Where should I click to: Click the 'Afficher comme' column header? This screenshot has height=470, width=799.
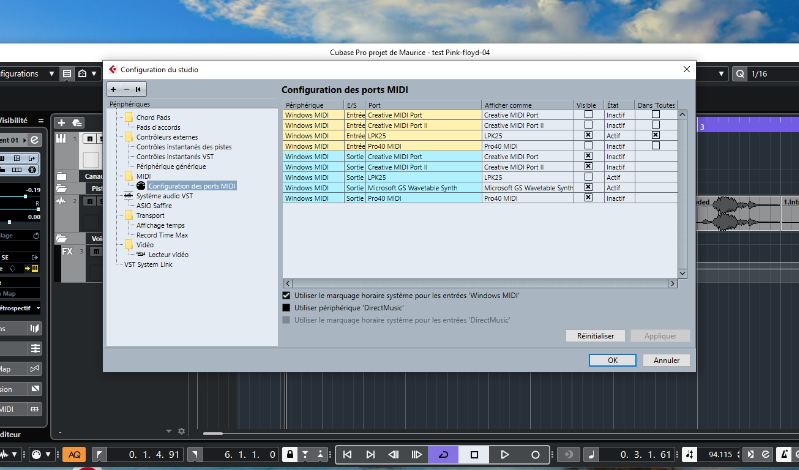click(x=527, y=105)
